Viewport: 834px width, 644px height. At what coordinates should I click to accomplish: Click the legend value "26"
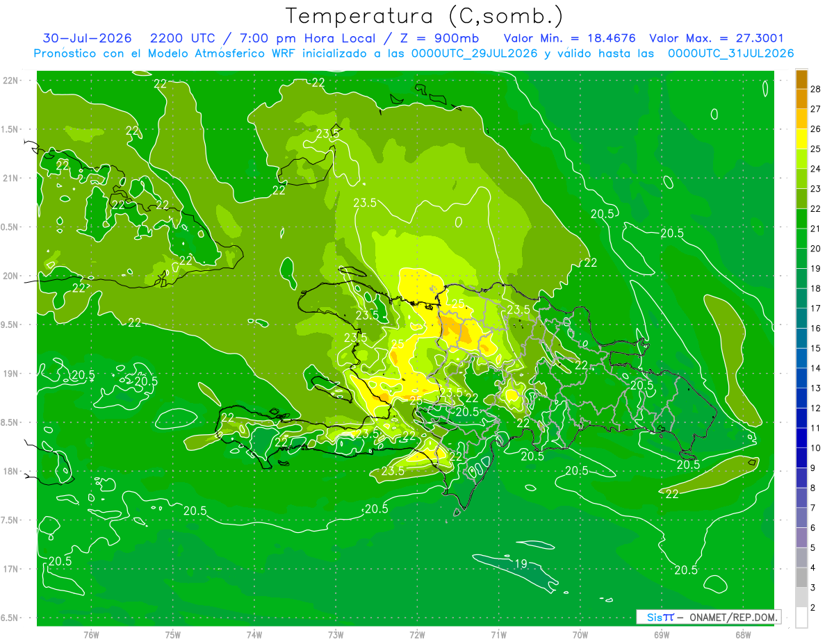(x=815, y=129)
